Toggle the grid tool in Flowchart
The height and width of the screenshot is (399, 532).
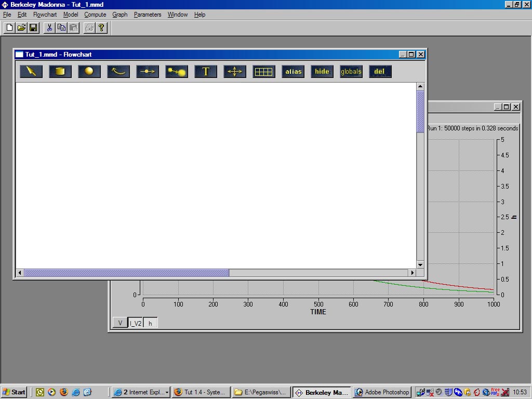[264, 72]
